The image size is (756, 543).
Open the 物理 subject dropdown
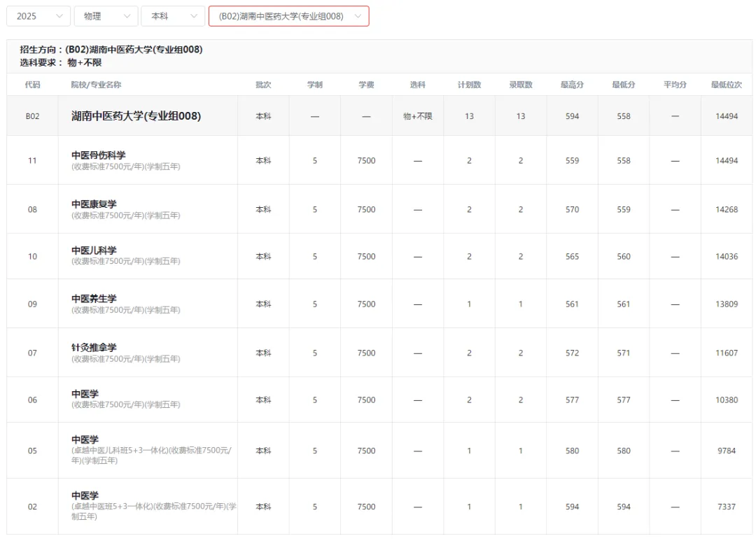click(x=106, y=16)
